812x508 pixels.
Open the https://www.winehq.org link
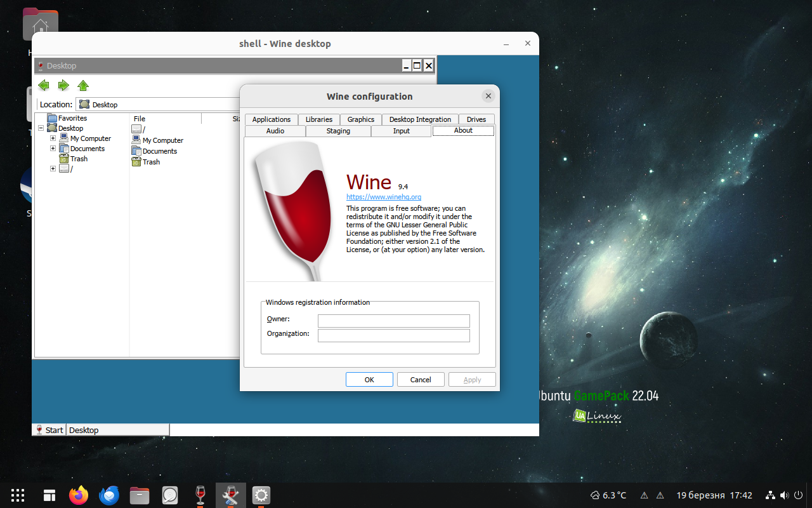(x=384, y=197)
